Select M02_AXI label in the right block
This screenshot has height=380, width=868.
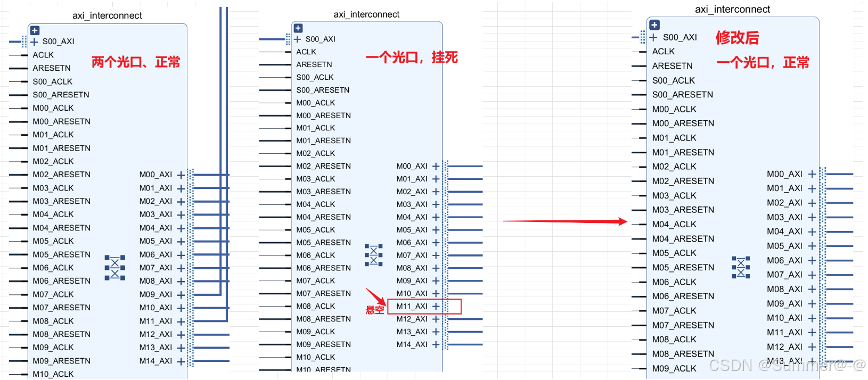tap(785, 203)
